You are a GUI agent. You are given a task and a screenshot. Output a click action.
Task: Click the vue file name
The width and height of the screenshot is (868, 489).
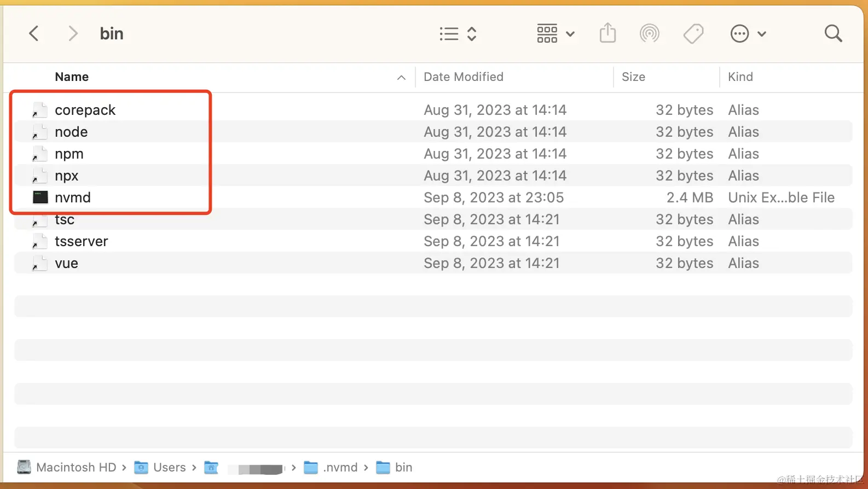coord(66,264)
